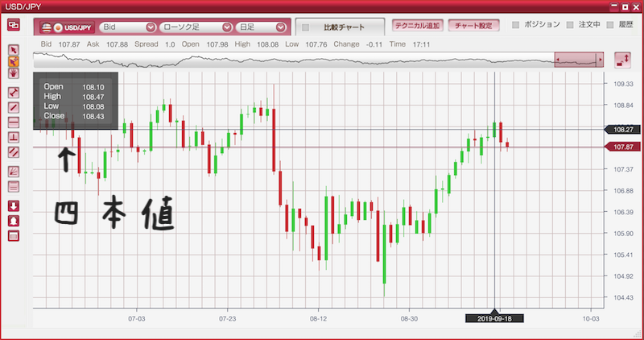This screenshot has width=644, height=340.
Task: Click the 比較チャート comparison chart toggle
Action: click(x=305, y=27)
